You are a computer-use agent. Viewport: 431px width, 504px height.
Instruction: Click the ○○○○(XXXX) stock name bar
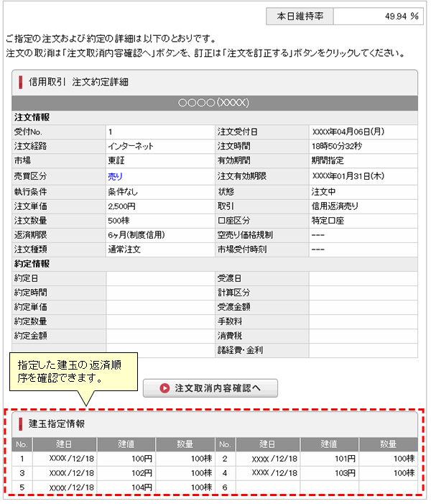coord(214,103)
